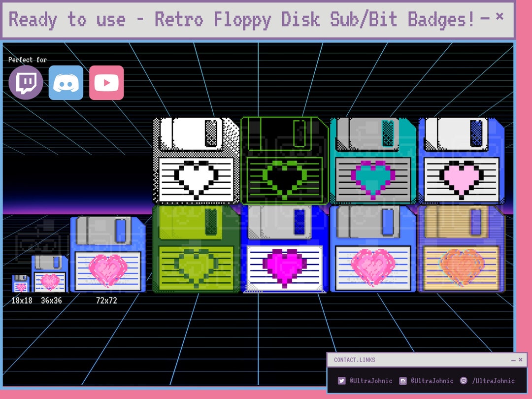This screenshot has height=399, width=532.
Task: Click the Twitch icon under 'Perfect for'
Action: 25,82
